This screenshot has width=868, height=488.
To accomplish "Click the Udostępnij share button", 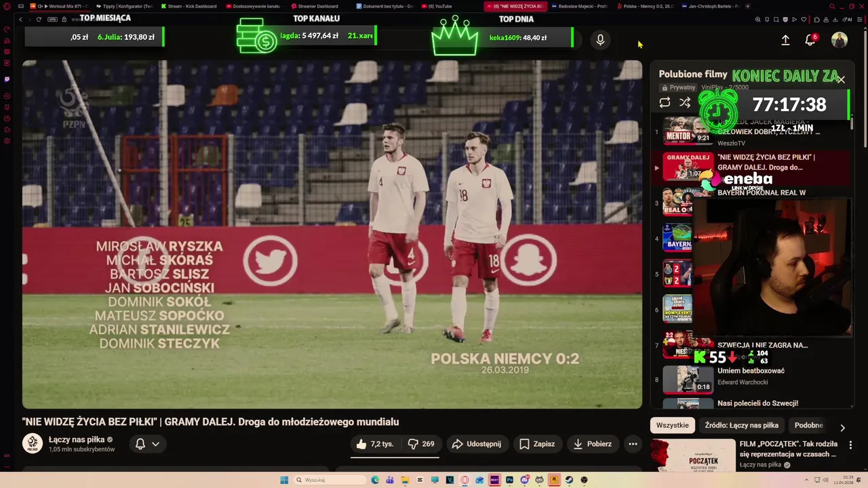I will point(476,444).
